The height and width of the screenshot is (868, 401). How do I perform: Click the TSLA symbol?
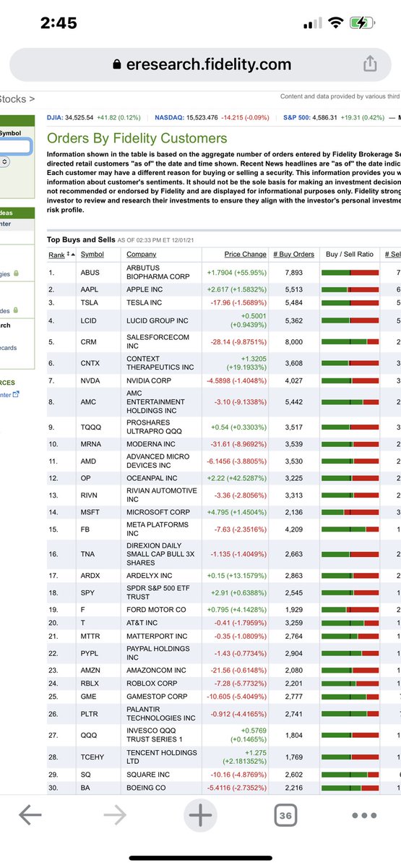90,302
